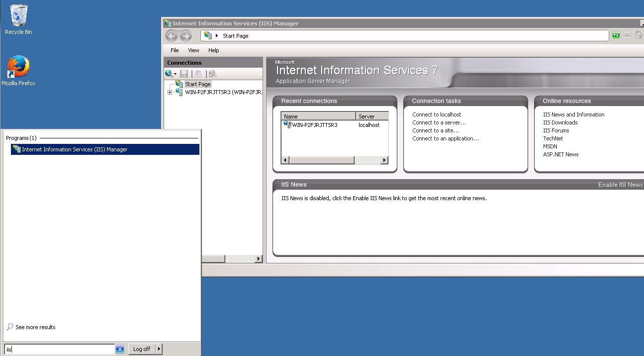644x356 pixels.
Task: Open the File menu
Action: tap(175, 50)
